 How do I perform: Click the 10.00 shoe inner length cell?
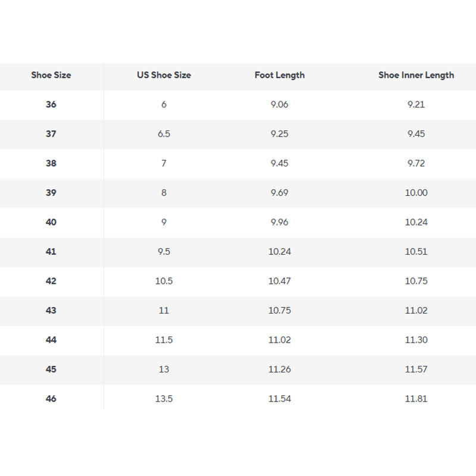(416, 193)
